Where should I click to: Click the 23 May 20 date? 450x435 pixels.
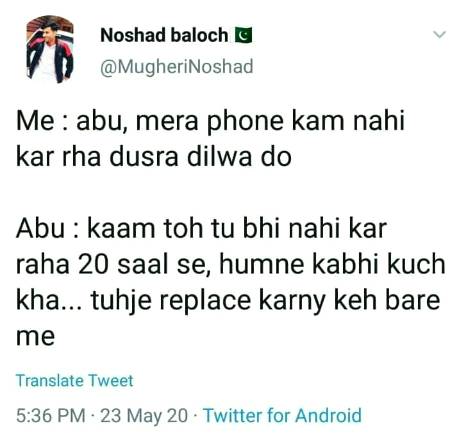pyautogui.click(x=144, y=416)
